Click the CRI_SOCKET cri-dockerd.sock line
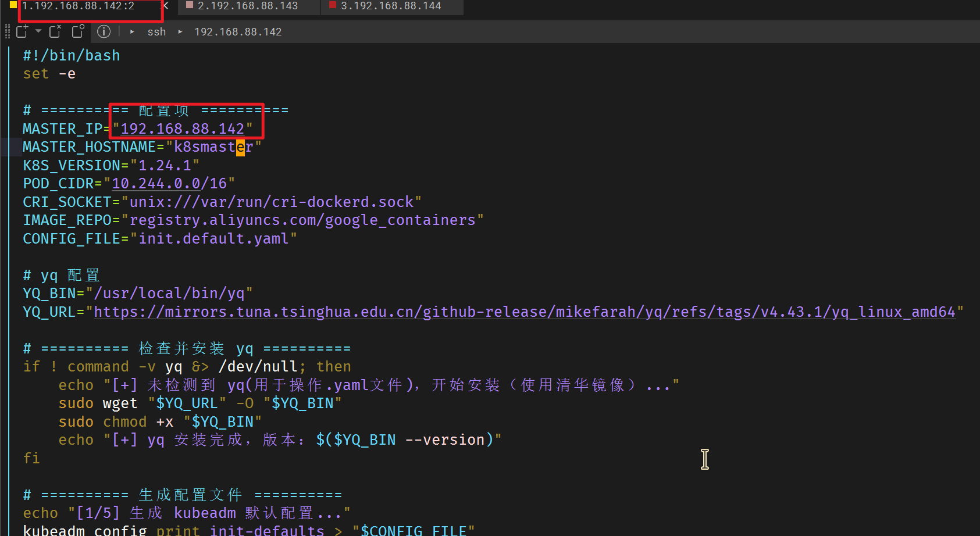The image size is (980, 536). tap(222, 202)
